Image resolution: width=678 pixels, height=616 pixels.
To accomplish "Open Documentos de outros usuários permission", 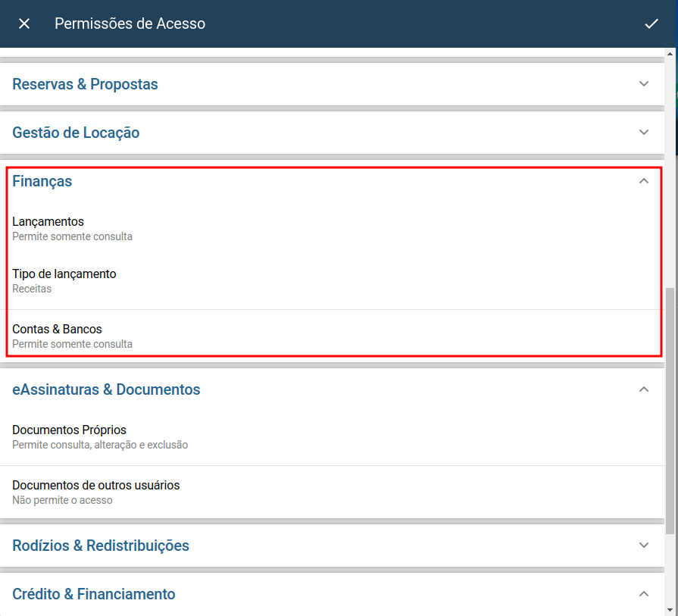I will pos(332,492).
